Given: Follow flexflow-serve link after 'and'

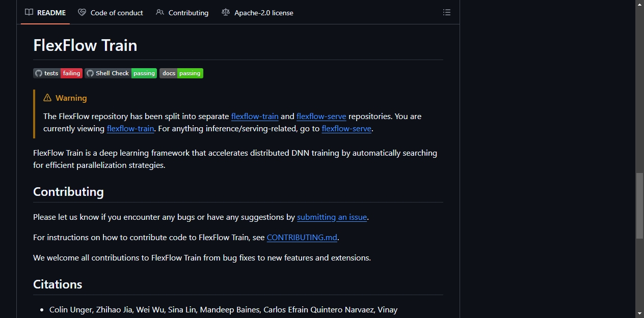Looking at the screenshot, I should (x=321, y=117).
